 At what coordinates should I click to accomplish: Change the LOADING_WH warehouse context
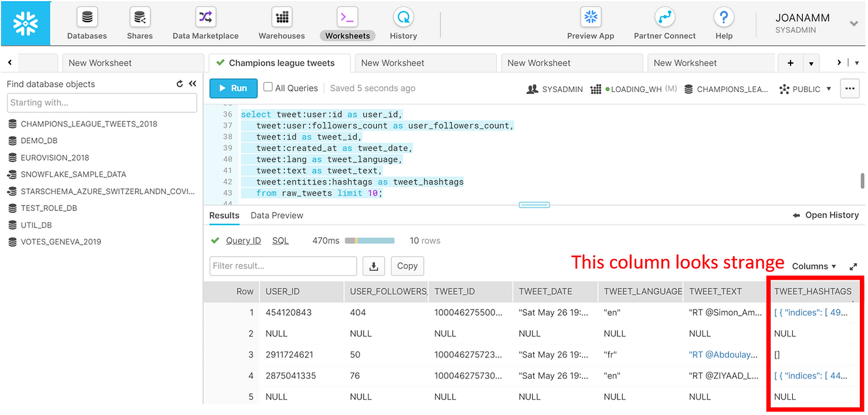tap(633, 89)
